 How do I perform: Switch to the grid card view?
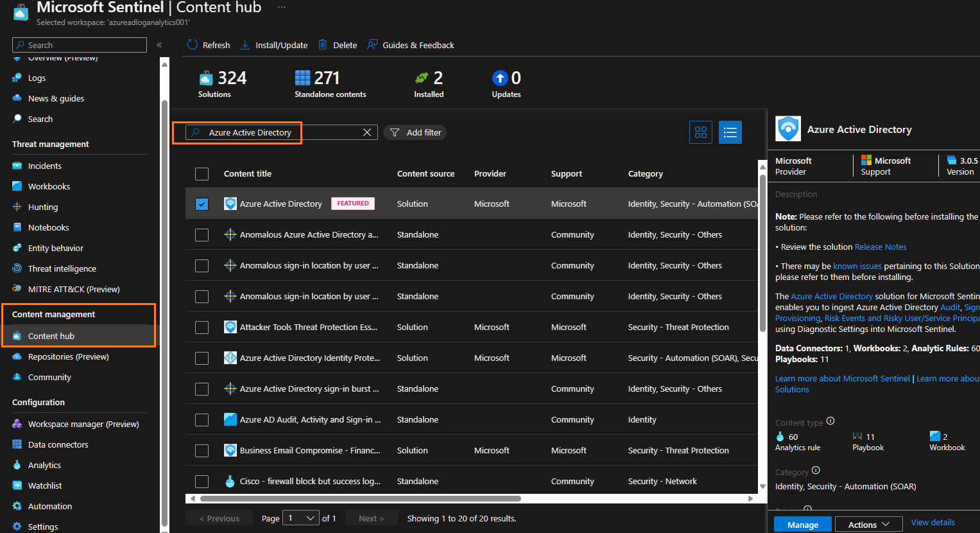(701, 132)
